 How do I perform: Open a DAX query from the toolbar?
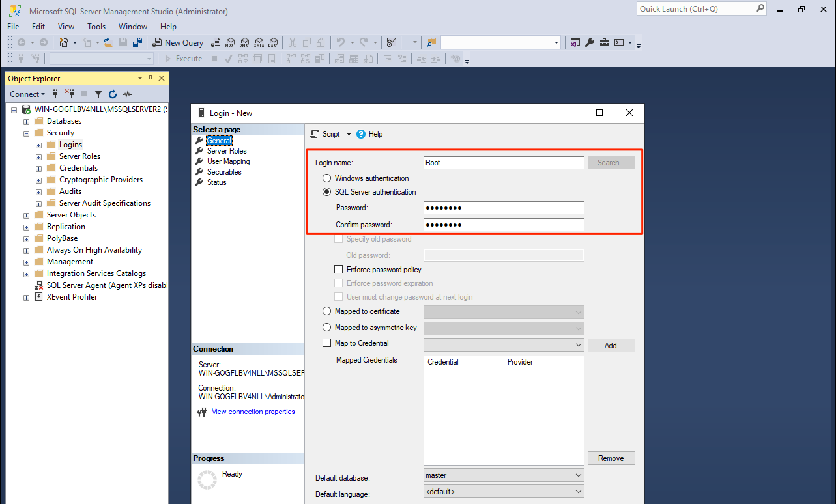click(273, 42)
